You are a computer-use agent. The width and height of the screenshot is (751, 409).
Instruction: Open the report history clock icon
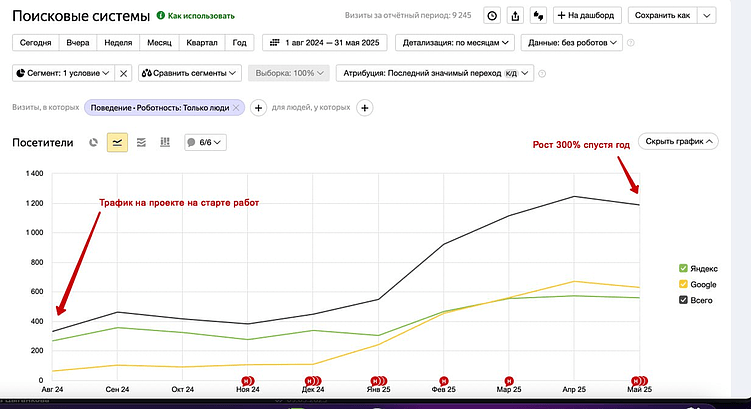pos(492,15)
